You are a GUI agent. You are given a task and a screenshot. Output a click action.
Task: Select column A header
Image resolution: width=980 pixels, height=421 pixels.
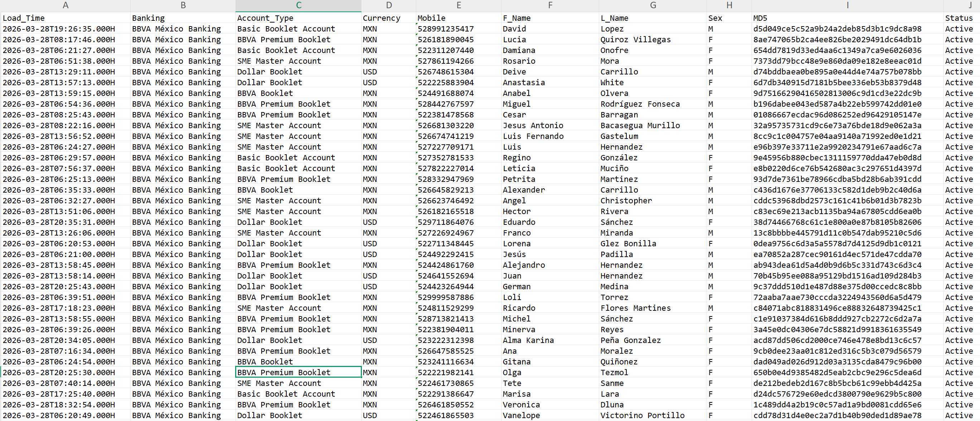click(x=66, y=5)
